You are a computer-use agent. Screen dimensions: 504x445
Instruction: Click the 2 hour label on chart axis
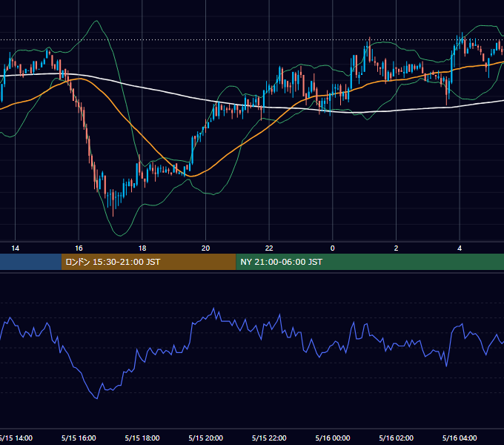[396, 248]
